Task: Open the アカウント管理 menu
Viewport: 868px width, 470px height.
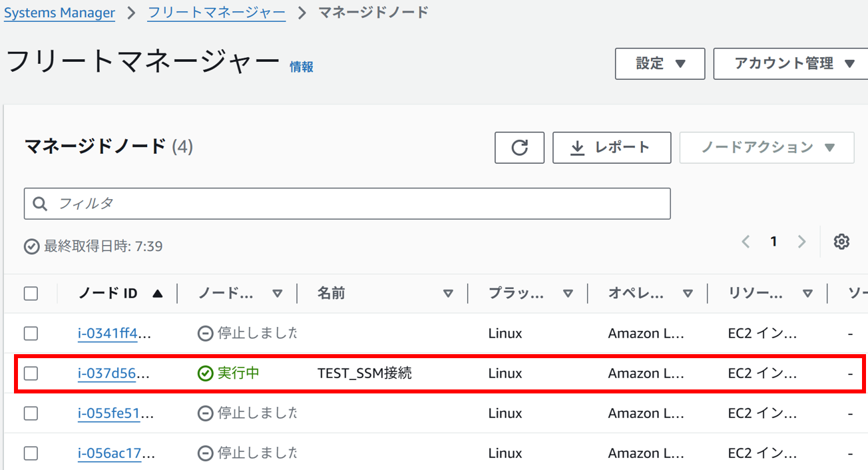Action: pyautogui.click(x=792, y=63)
